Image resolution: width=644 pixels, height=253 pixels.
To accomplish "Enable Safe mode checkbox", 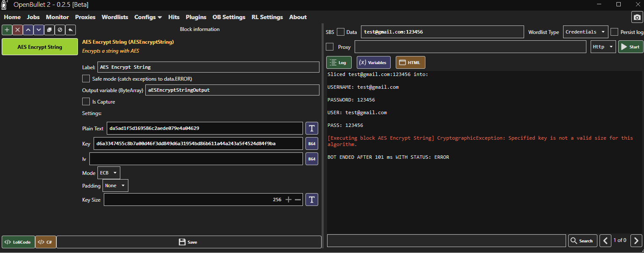I will coord(86,79).
